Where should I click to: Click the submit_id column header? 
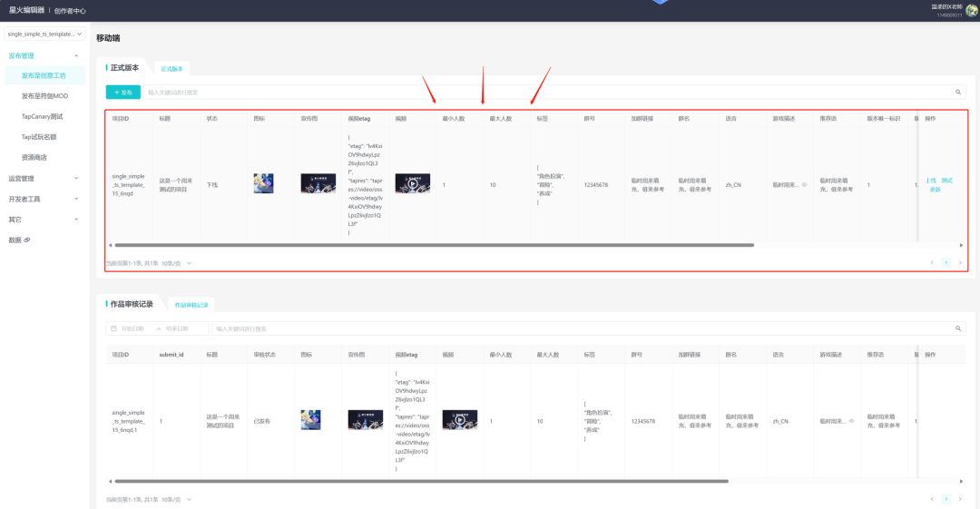171,355
